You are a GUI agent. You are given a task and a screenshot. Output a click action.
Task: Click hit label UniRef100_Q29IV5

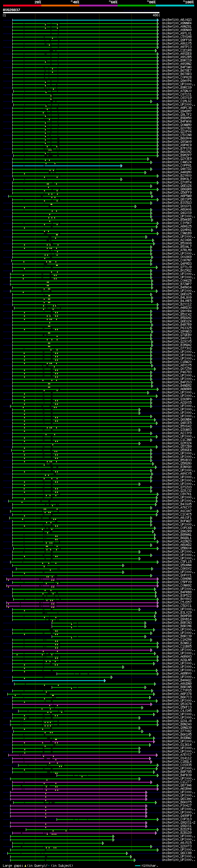point(177,342)
